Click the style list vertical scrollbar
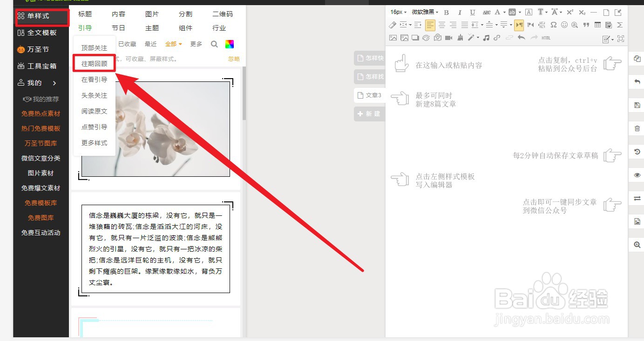The height and width of the screenshot is (341, 644). click(x=244, y=93)
